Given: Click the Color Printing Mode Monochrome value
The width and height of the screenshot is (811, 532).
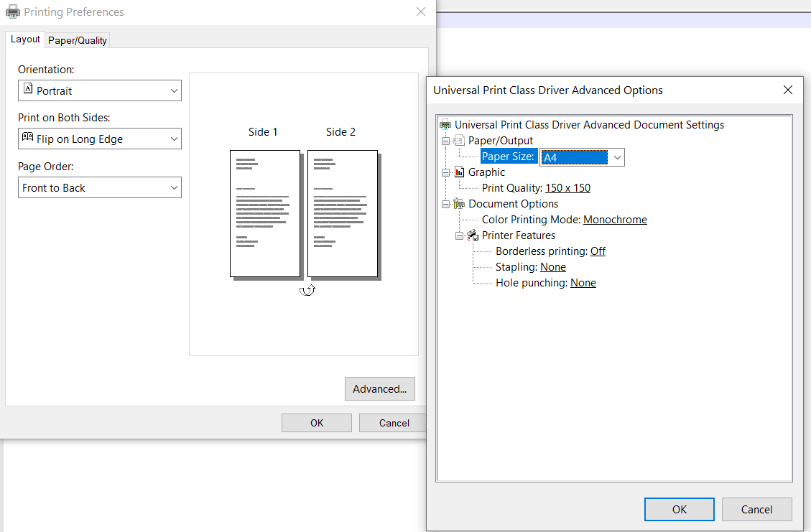Looking at the screenshot, I should [x=615, y=220].
